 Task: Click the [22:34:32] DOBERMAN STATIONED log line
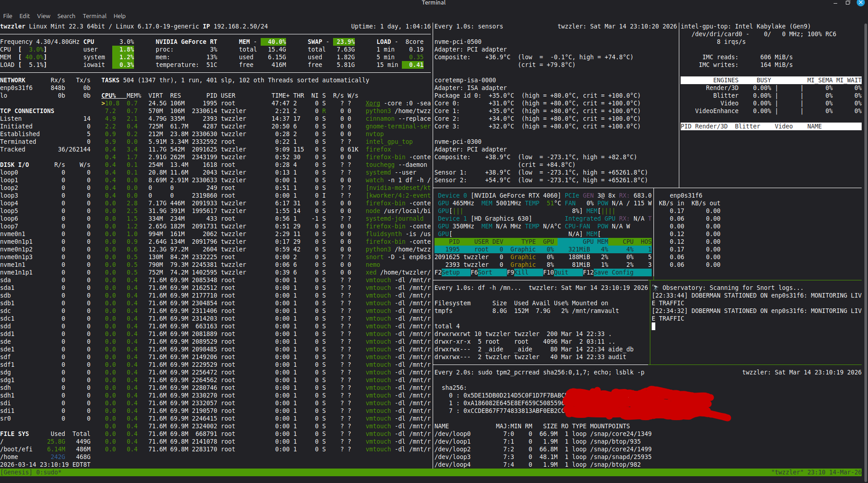pos(757,314)
